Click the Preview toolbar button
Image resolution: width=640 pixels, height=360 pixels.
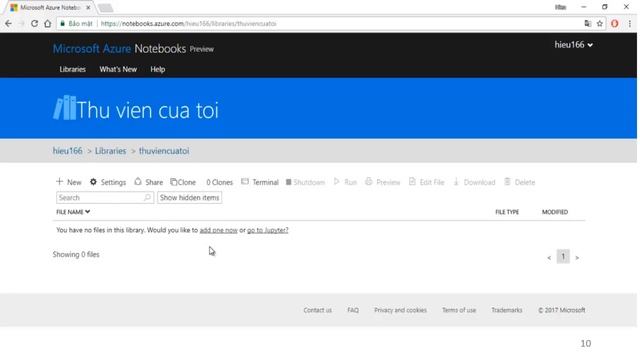pos(382,182)
